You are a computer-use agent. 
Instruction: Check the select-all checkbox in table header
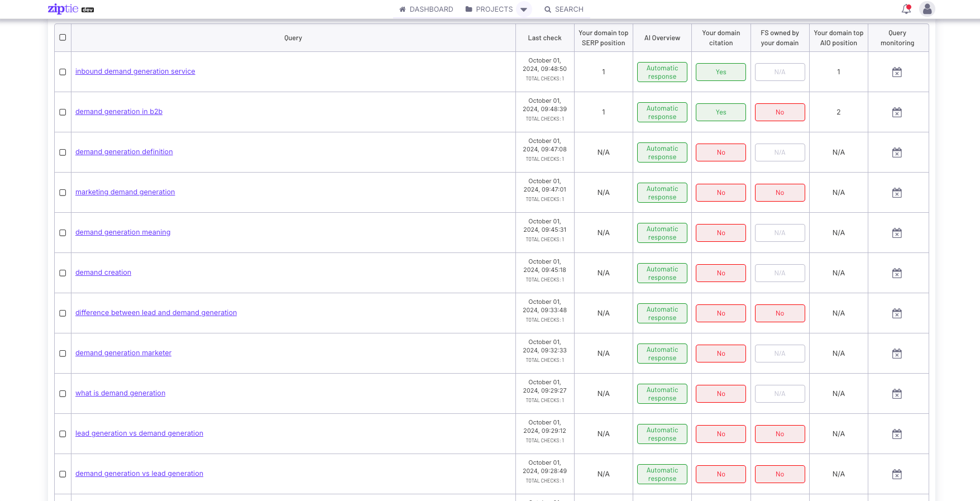[x=63, y=37]
